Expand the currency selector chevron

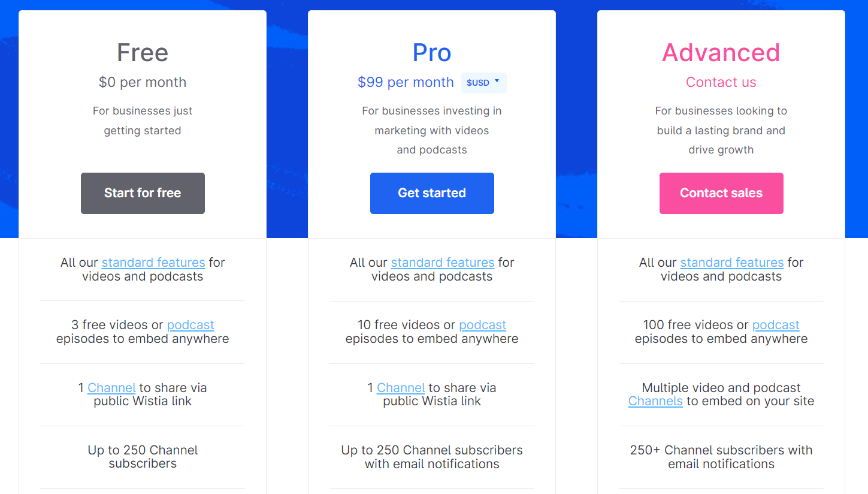pyautogui.click(x=497, y=82)
